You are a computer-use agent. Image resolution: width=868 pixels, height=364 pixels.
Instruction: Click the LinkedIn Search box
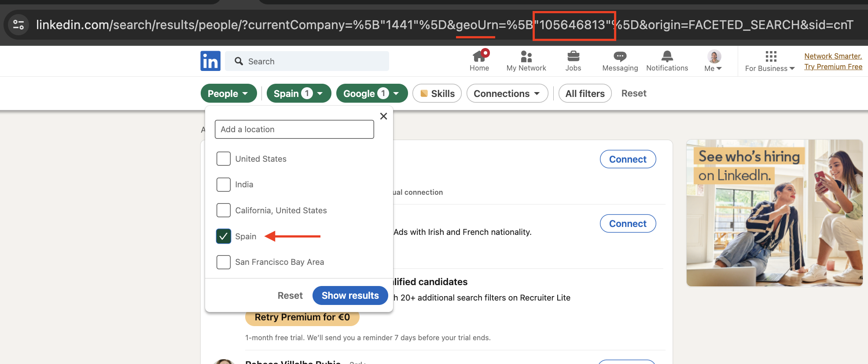307,61
